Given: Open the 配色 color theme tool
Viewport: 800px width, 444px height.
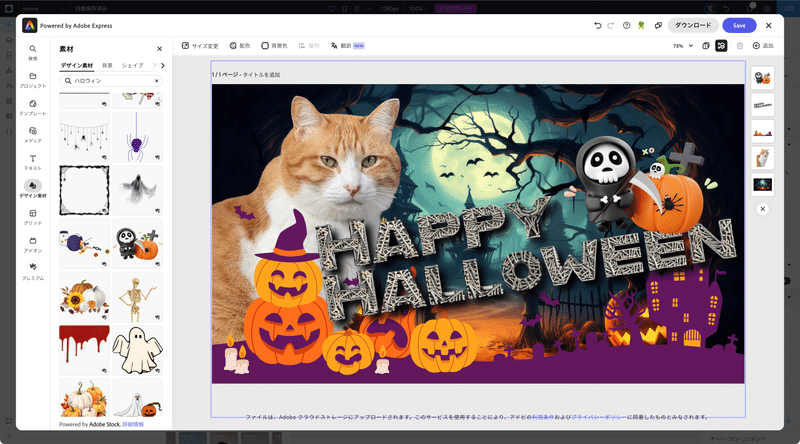Looking at the screenshot, I should (240, 46).
